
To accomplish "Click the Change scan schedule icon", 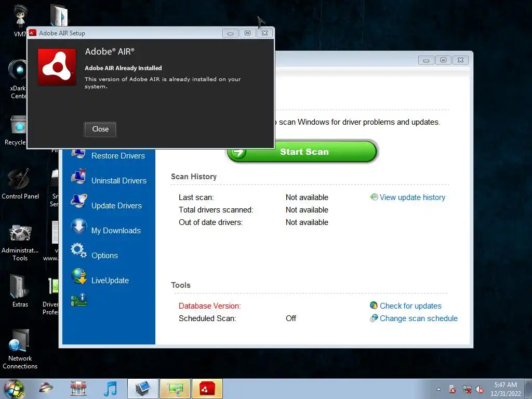I will tap(374, 318).
